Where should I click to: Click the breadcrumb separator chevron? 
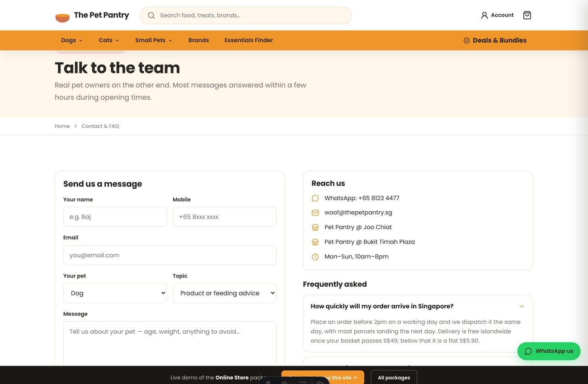click(76, 126)
